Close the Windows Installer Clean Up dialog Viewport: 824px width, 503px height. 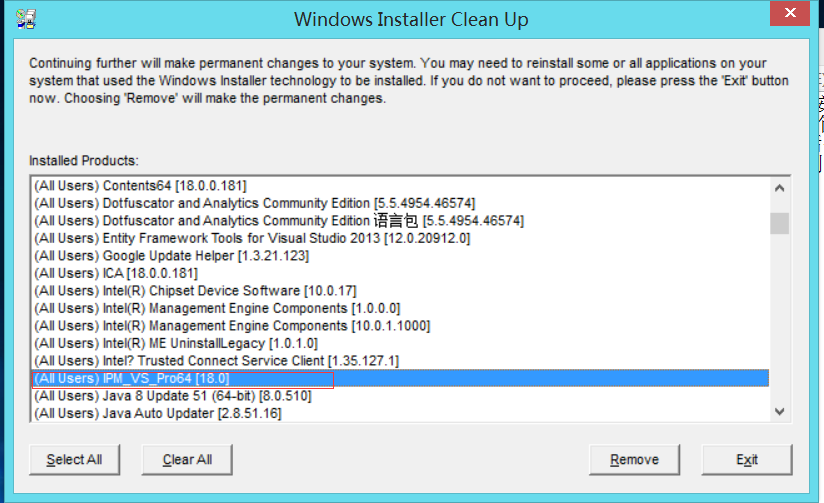point(790,13)
